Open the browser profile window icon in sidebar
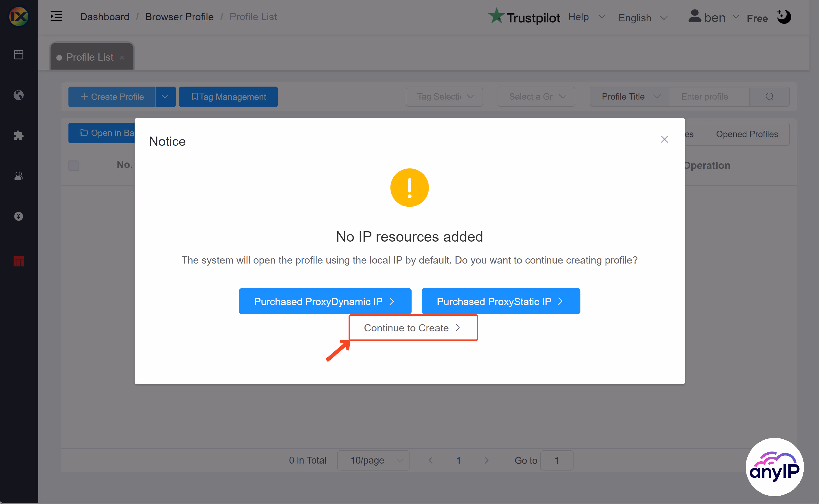Viewport: 819px width, 504px height. point(19,54)
